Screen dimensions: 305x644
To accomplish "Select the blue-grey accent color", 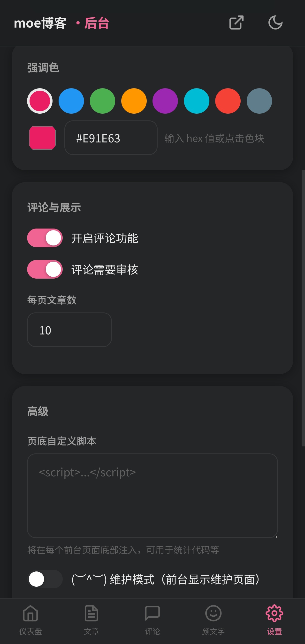I will (x=259, y=101).
